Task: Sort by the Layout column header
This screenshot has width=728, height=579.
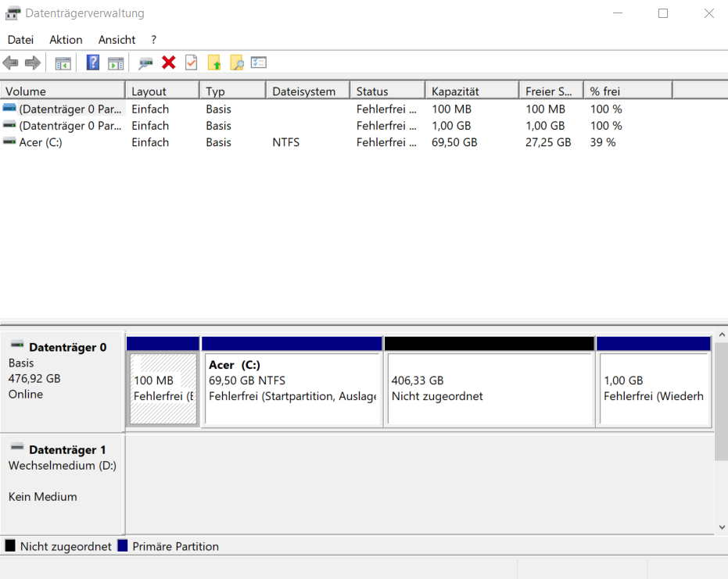Action: point(163,91)
